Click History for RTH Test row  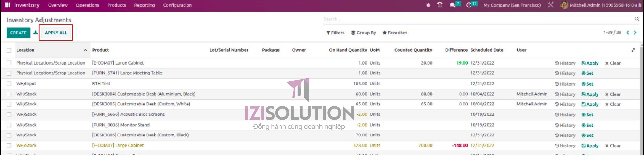pos(565,84)
